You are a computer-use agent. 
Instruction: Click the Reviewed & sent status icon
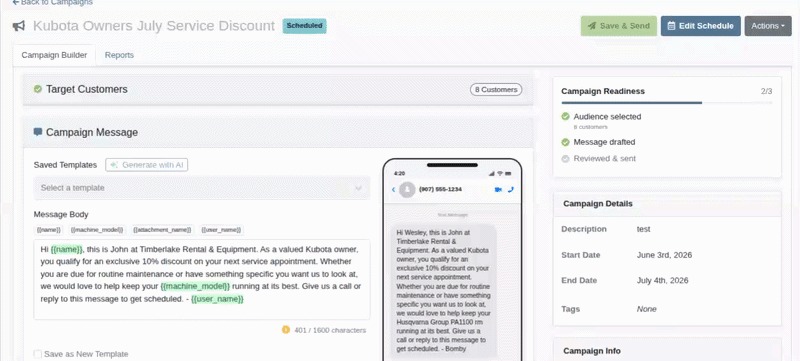coord(565,159)
